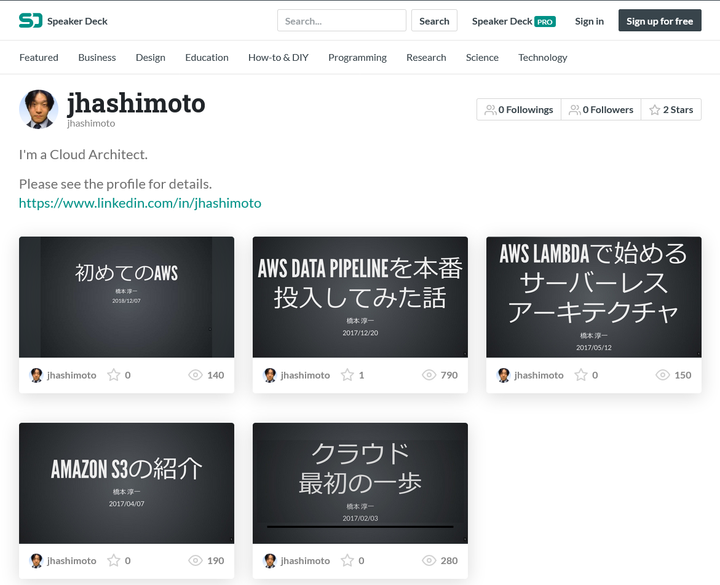Click the Speaker Deck logo icon

31,21
